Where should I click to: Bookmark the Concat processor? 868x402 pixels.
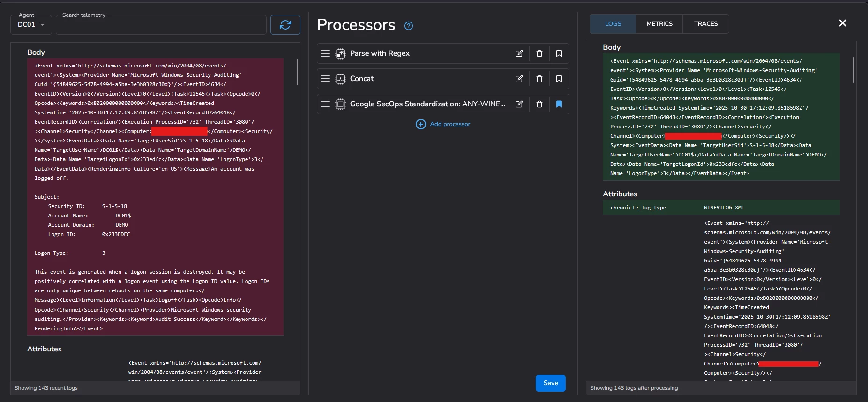[559, 79]
